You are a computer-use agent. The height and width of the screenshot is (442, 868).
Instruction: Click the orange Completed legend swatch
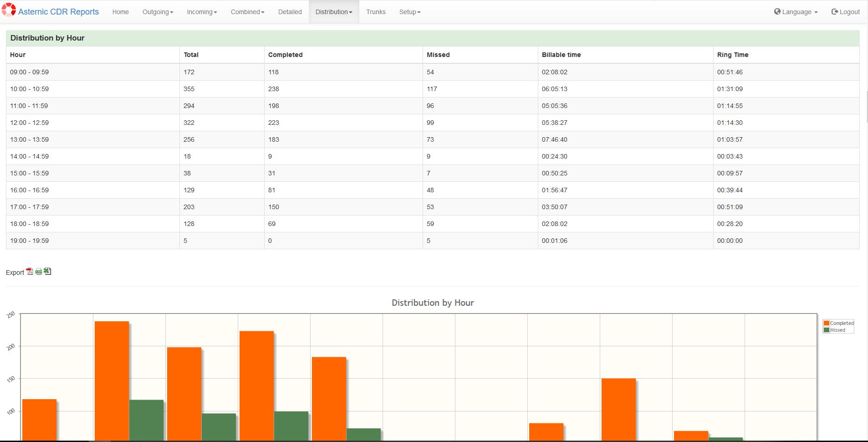tap(826, 323)
